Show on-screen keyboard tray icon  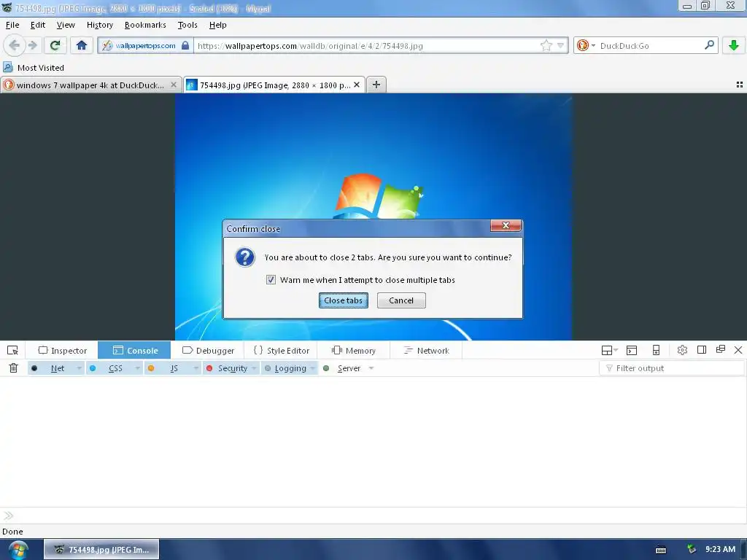[x=661, y=550]
